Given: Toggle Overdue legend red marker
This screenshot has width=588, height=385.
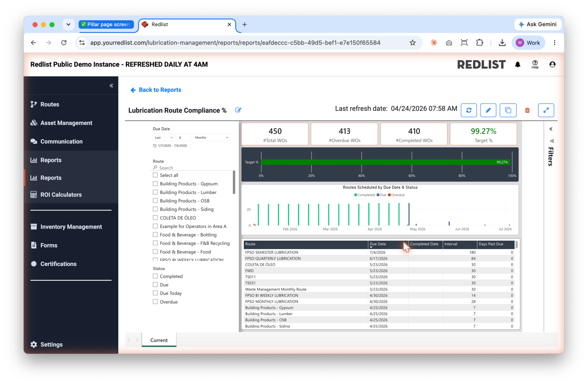Looking at the screenshot, I should [x=390, y=195].
